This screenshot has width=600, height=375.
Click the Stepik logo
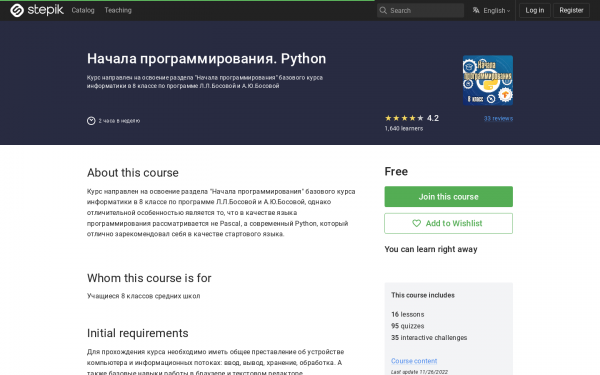pyautogui.click(x=37, y=10)
